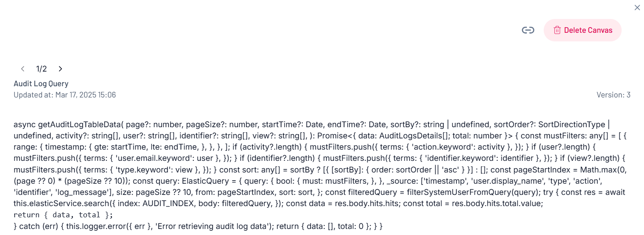Click the copy link icon
Viewport: 644px width, 235px height.
(x=528, y=30)
